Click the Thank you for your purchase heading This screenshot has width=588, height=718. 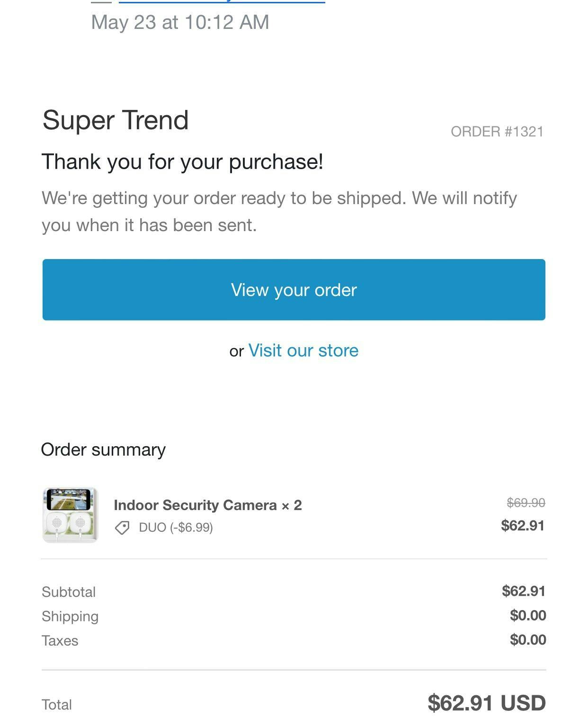pos(182,162)
